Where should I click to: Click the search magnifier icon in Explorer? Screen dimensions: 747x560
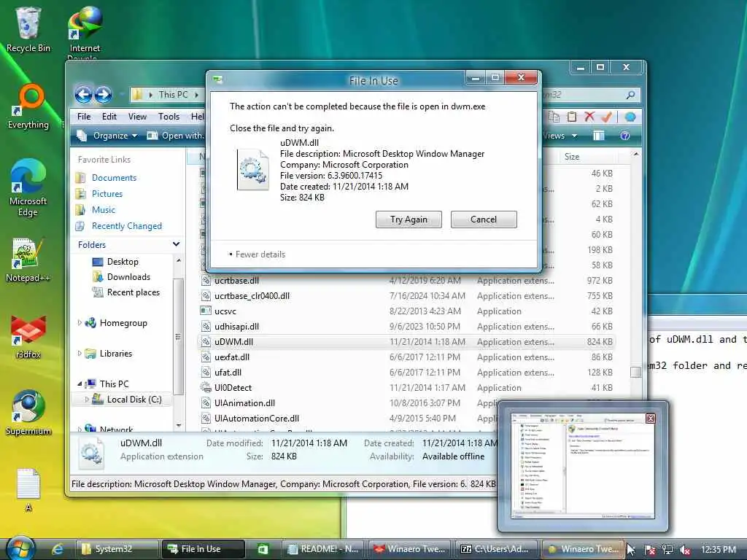coord(631,95)
